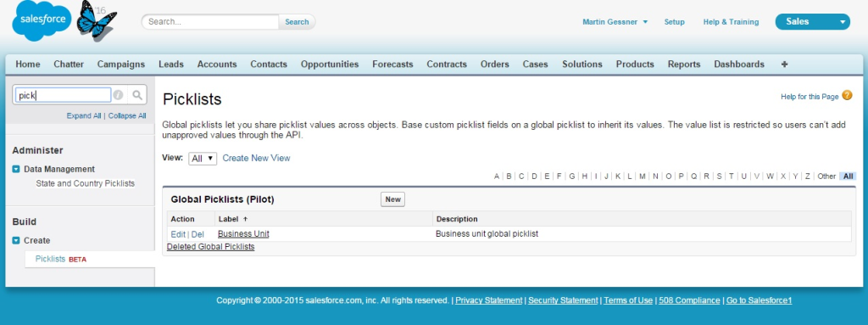This screenshot has height=325, width=868.
Task: Click the butterfly '16 release logo
Action: 97,20
